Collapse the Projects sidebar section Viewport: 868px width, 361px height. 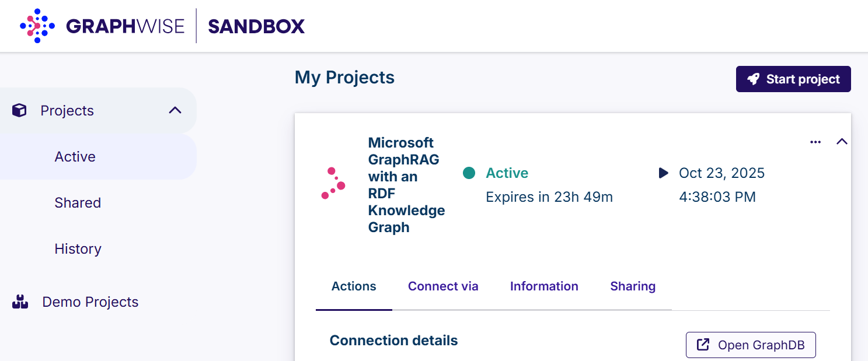(175, 110)
